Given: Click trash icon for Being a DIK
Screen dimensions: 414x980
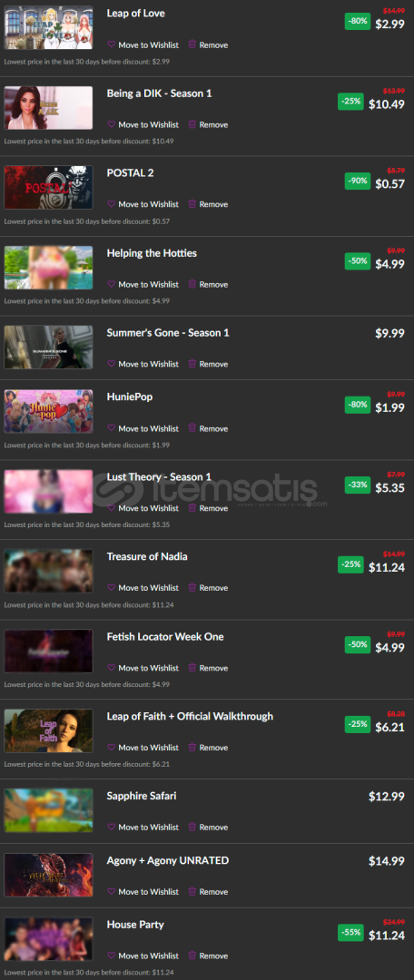Looking at the screenshot, I should click(192, 124).
